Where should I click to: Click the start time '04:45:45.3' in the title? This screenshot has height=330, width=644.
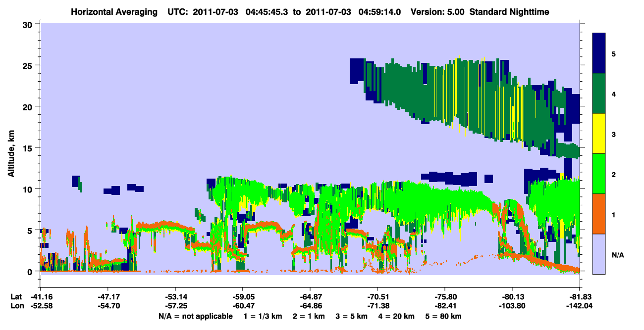click(267, 12)
